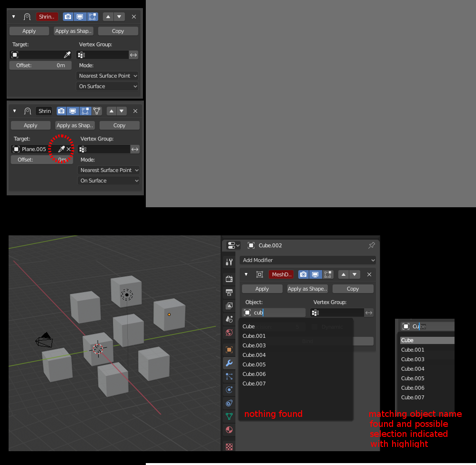Open the Render properties tab icon
This screenshot has width=476, height=465.
click(x=229, y=279)
